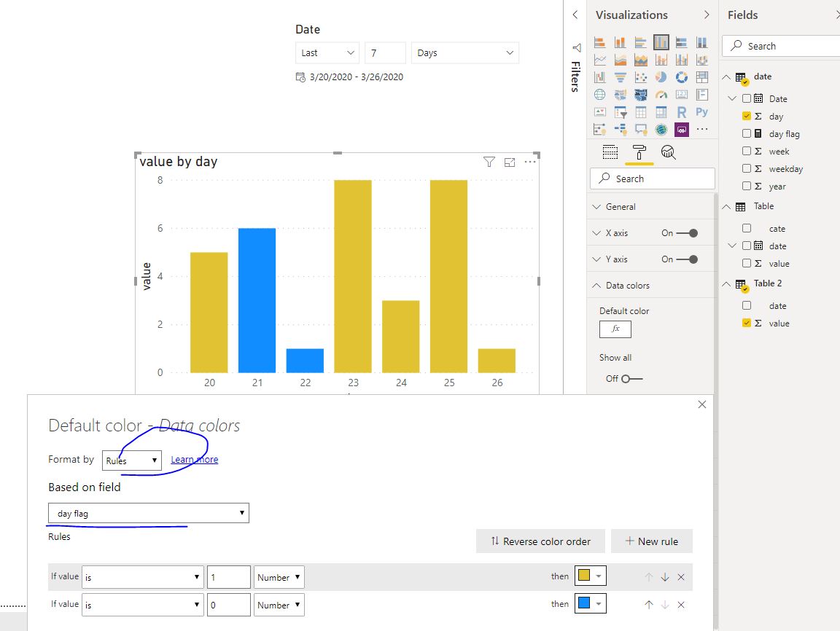Select the gauge visual
The height and width of the screenshot is (631, 840).
[x=661, y=95]
